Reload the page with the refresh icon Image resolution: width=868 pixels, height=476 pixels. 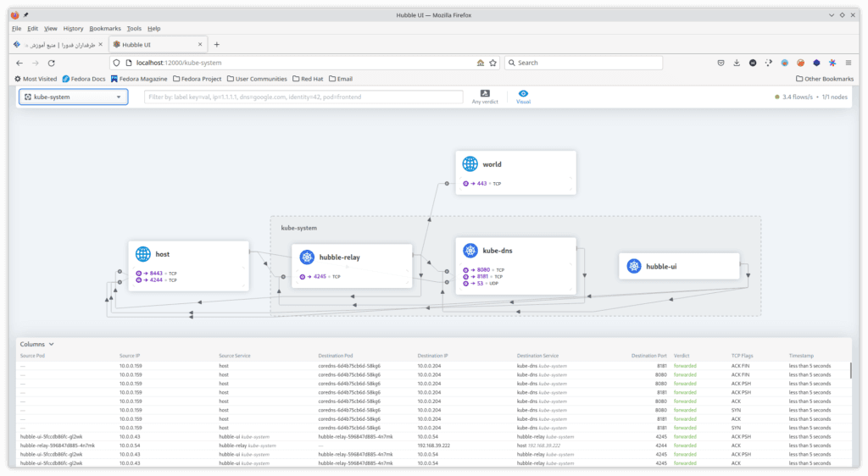(51, 63)
